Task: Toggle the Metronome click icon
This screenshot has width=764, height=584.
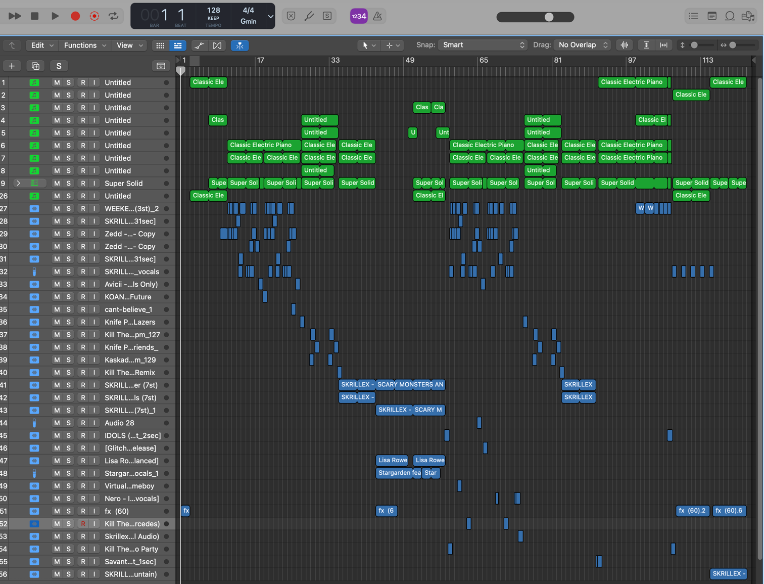Action: point(377,16)
